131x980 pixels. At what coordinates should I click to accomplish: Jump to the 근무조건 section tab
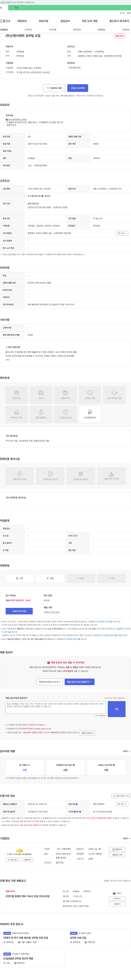coord(28,30)
